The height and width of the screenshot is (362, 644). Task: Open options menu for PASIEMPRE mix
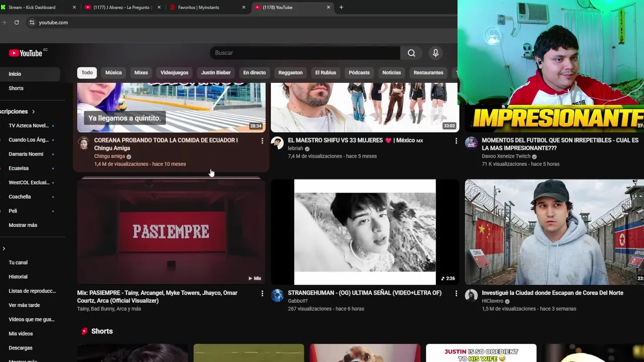(x=262, y=293)
